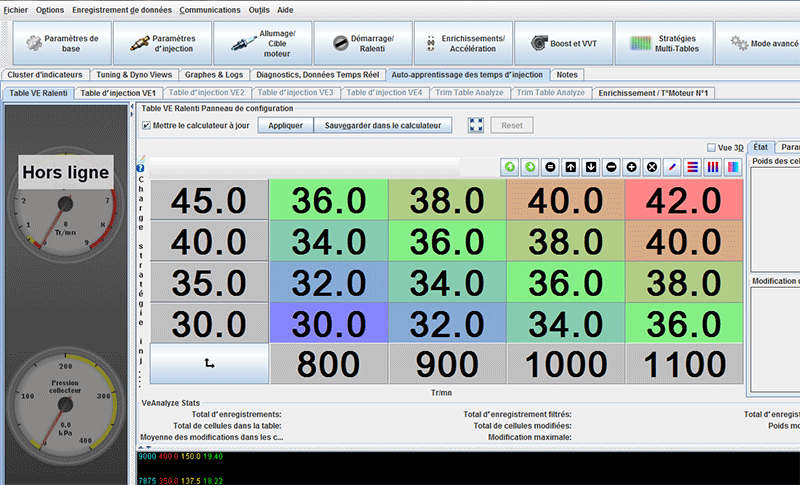Click the green up-arrow table icon
The image size is (800, 485).
(509, 166)
